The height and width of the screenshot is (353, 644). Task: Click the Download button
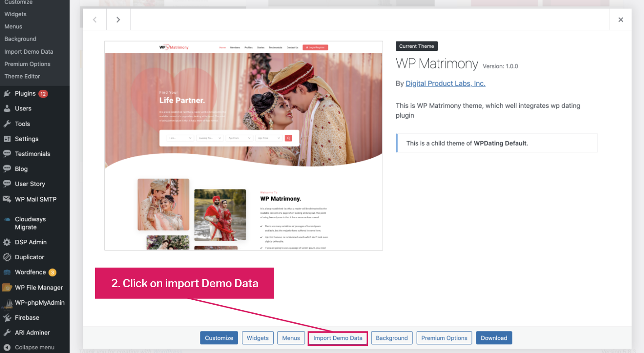(494, 338)
